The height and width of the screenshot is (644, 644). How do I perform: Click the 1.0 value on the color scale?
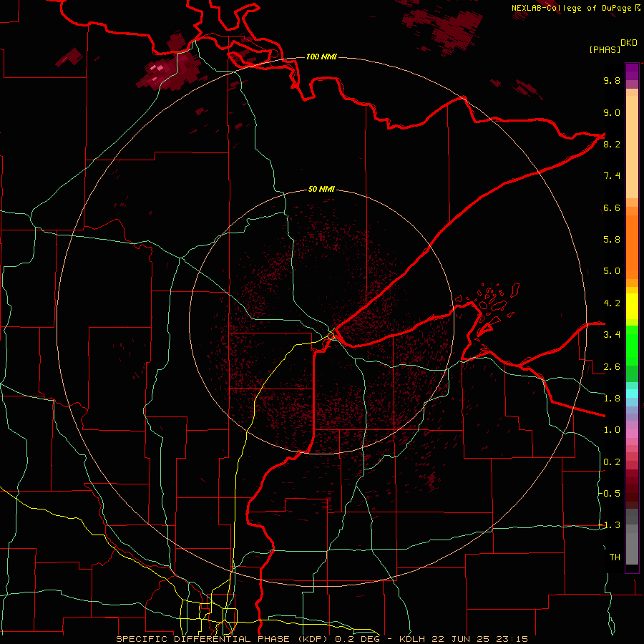pos(612,430)
